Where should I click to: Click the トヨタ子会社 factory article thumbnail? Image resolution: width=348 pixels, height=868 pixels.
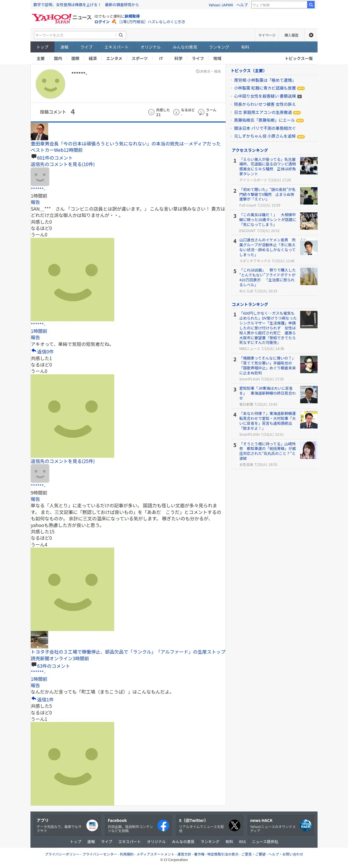tap(39, 639)
